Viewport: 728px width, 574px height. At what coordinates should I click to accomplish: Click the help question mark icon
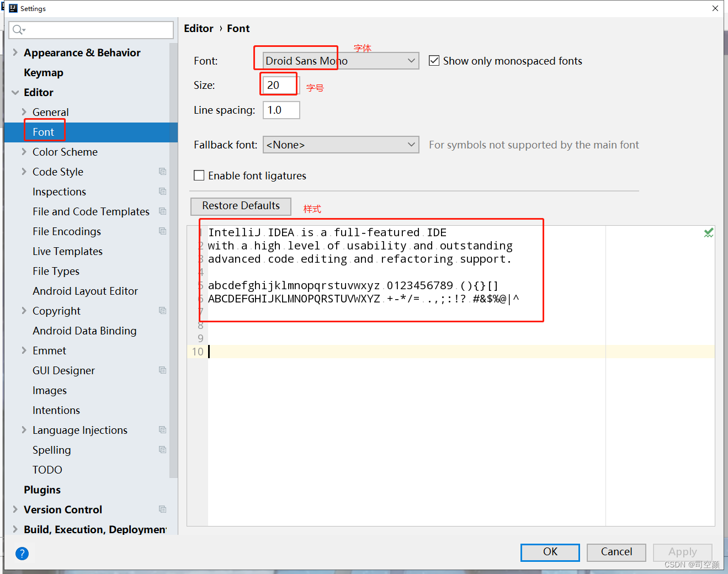click(x=22, y=554)
